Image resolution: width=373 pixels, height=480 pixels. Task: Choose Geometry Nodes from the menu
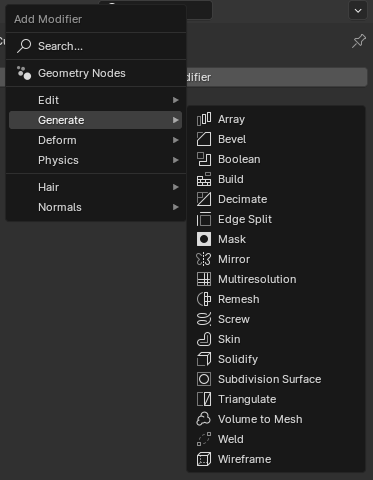pyautogui.click(x=96, y=73)
